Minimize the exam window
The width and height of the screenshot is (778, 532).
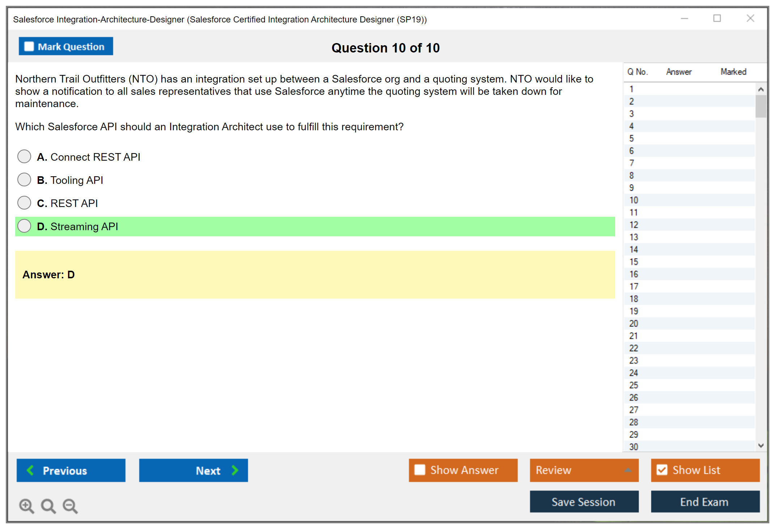(684, 18)
